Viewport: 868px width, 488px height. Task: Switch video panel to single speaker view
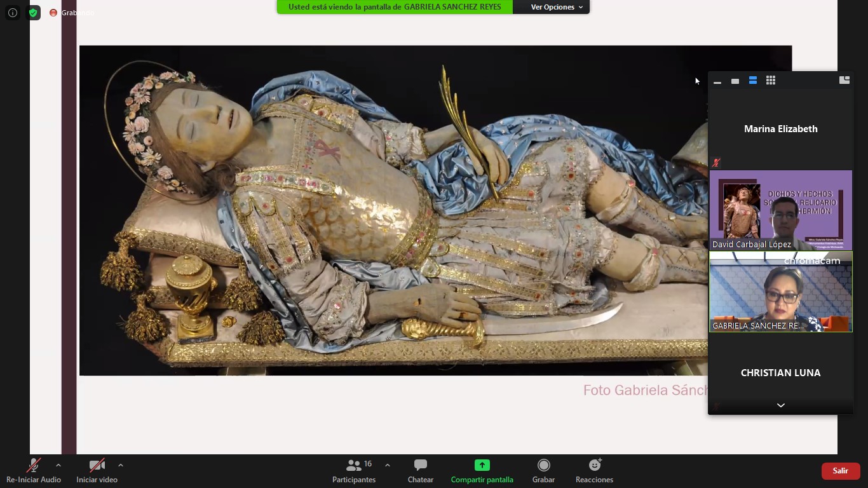coord(735,81)
